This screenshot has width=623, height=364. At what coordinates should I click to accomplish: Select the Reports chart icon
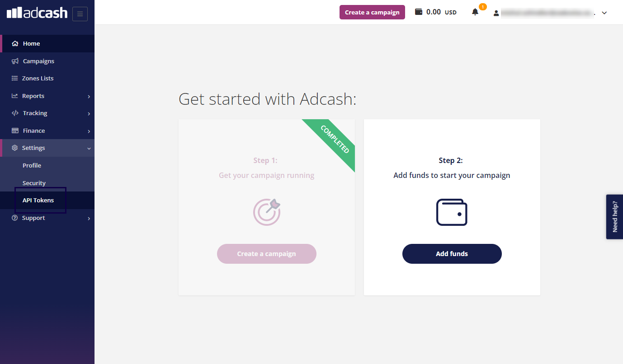tap(14, 96)
